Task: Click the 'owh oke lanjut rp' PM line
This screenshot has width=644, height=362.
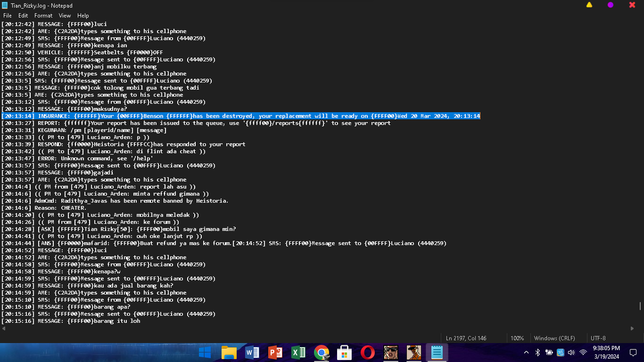Action: coord(102,236)
